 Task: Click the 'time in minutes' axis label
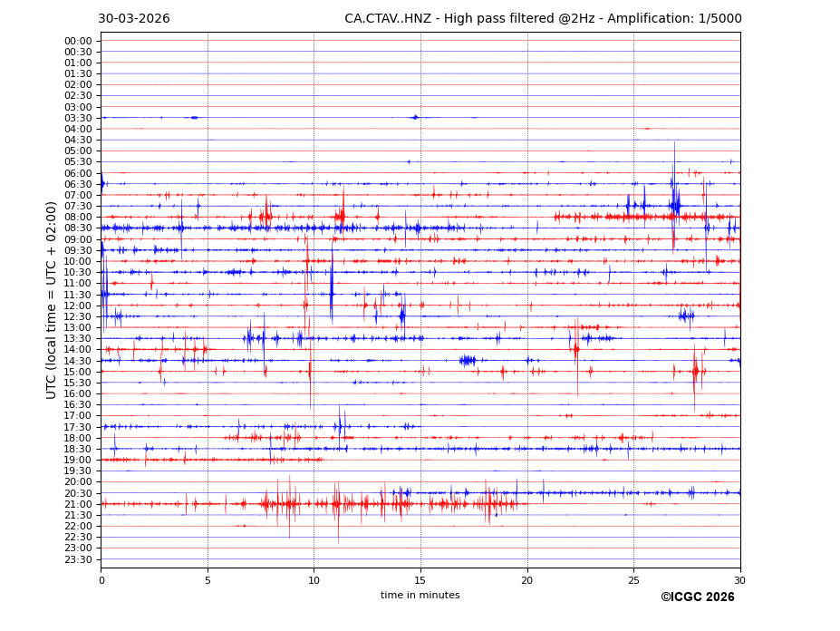[x=420, y=596]
